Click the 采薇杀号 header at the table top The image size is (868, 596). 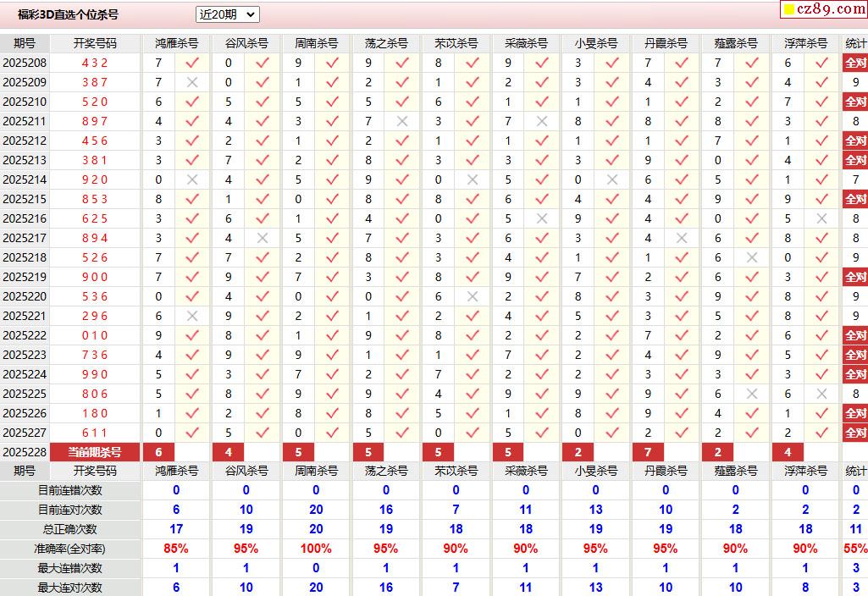pyautogui.click(x=526, y=43)
